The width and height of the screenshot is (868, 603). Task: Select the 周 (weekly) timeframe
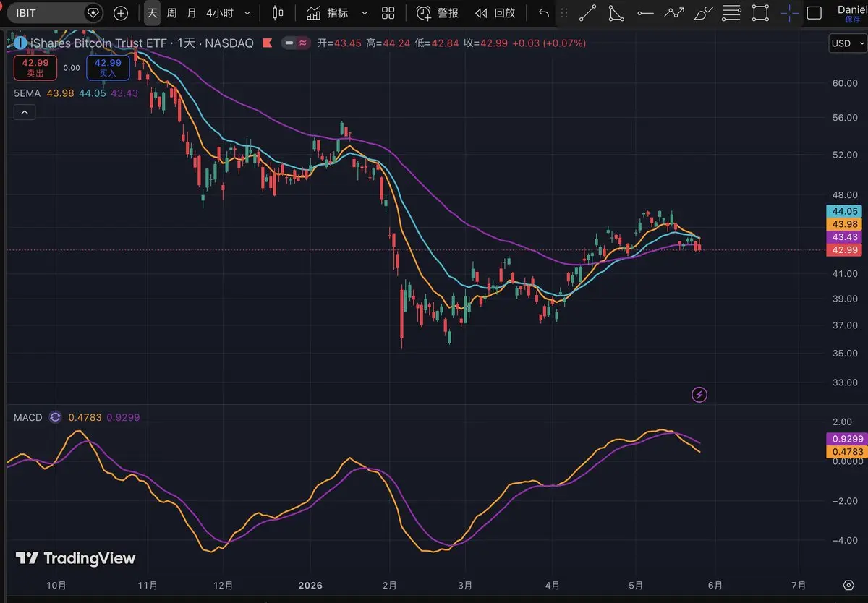[171, 13]
